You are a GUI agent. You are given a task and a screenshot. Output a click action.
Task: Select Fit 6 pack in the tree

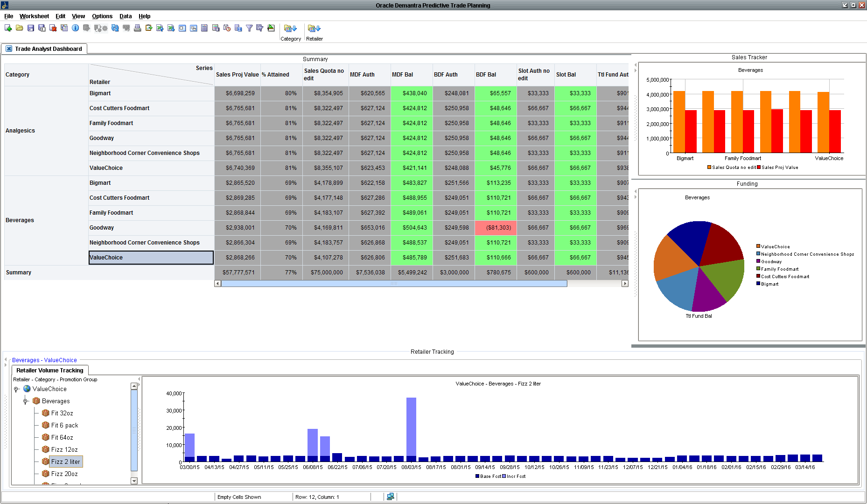64,425
